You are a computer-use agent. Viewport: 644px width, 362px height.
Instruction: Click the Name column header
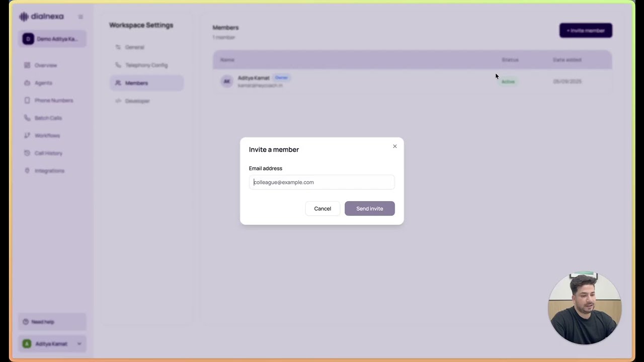227,60
